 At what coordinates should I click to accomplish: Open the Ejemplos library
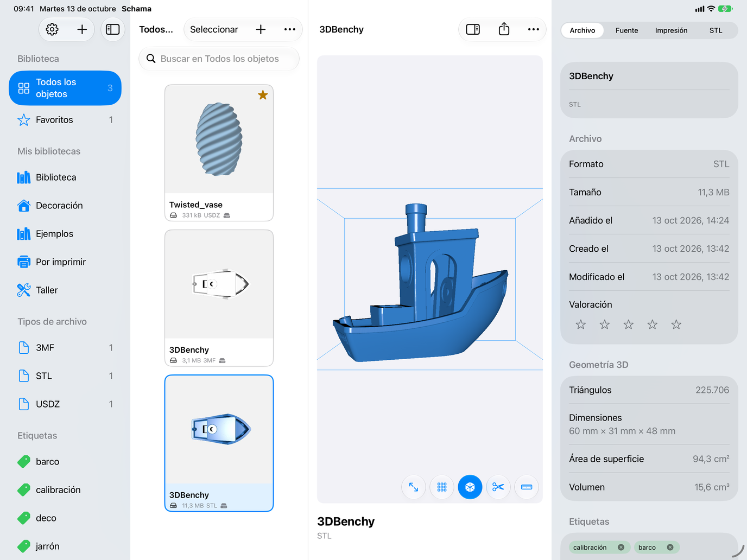65,234
